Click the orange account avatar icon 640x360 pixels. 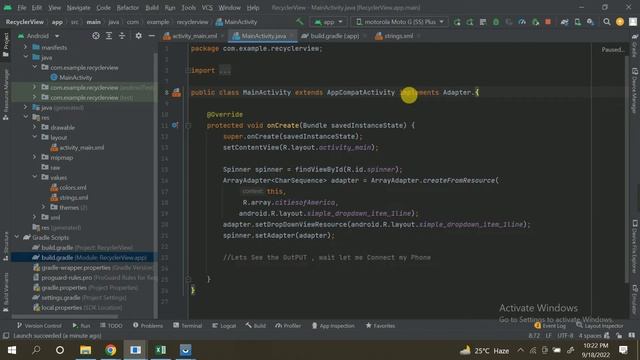pyautogui.click(x=620, y=22)
